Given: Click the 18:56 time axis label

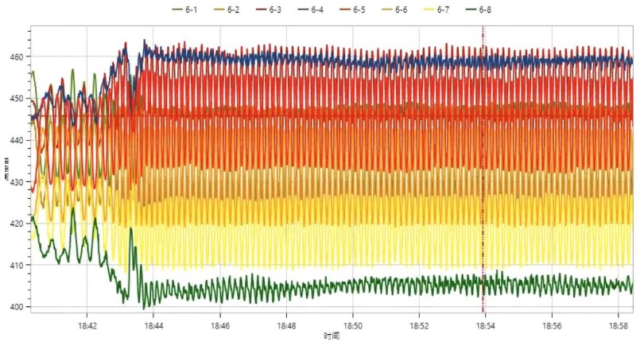Looking at the screenshot, I should point(552,326).
